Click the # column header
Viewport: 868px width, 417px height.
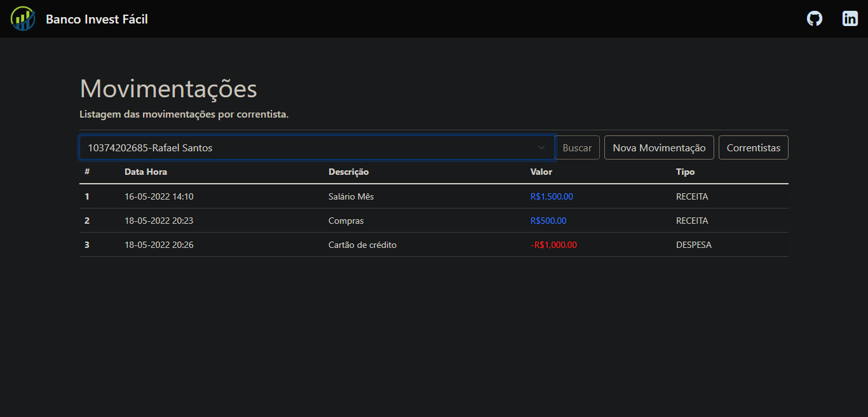(87, 172)
